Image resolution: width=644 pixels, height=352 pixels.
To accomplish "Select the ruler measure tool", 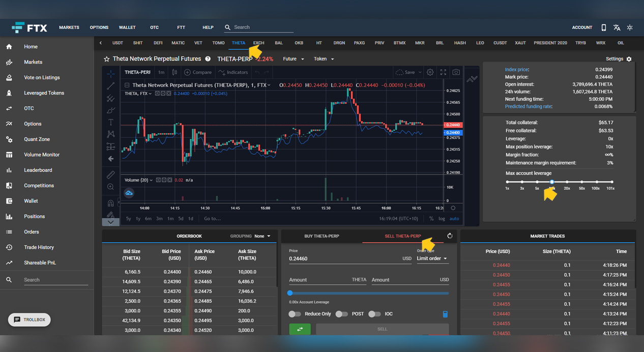I will 111,175.
